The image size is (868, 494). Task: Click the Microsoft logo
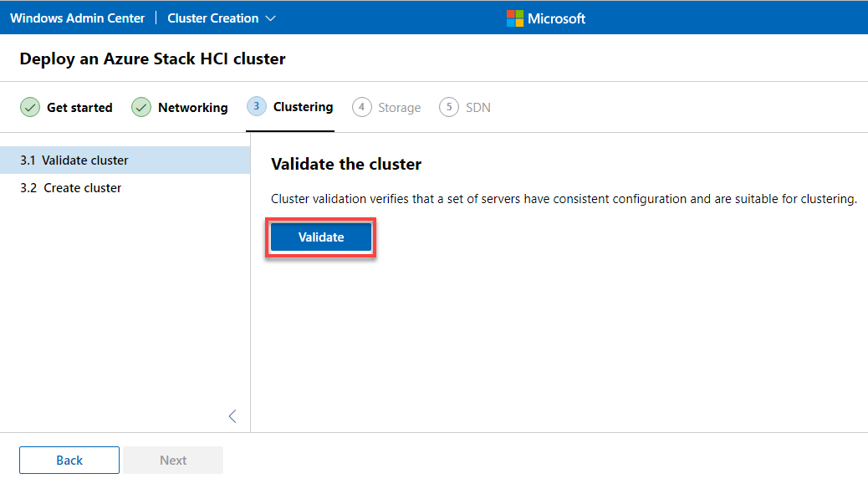[x=546, y=18]
